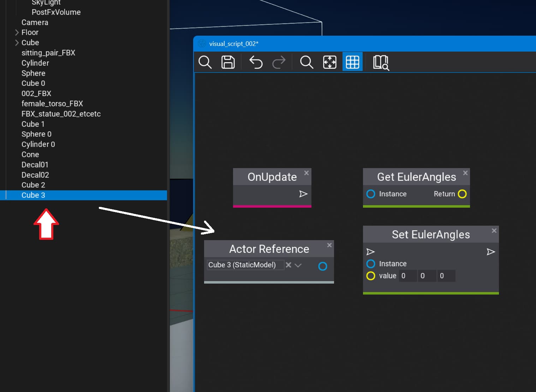The width and height of the screenshot is (536, 392).
Task: Expand the Floor tree item
Action: pos(17,32)
